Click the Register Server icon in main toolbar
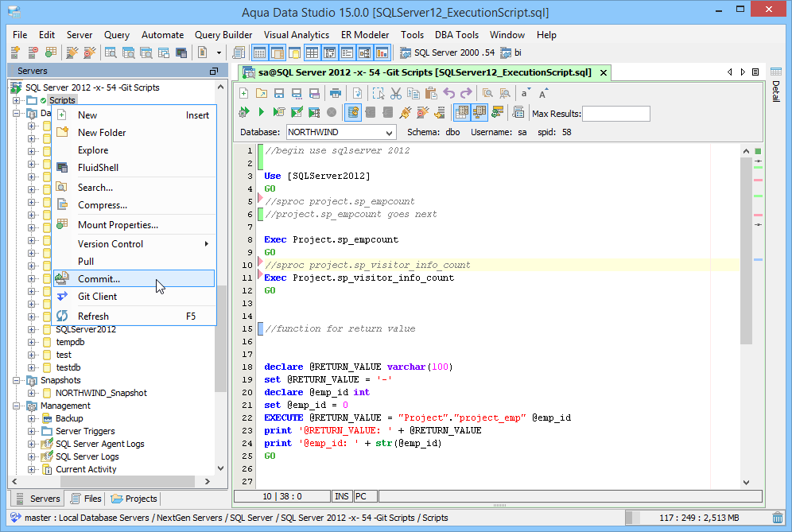792x532 pixels. click(x=16, y=52)
